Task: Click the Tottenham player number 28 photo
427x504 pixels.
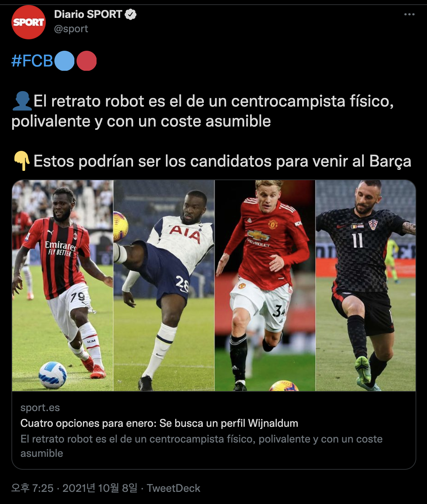Action: [164, 285]
